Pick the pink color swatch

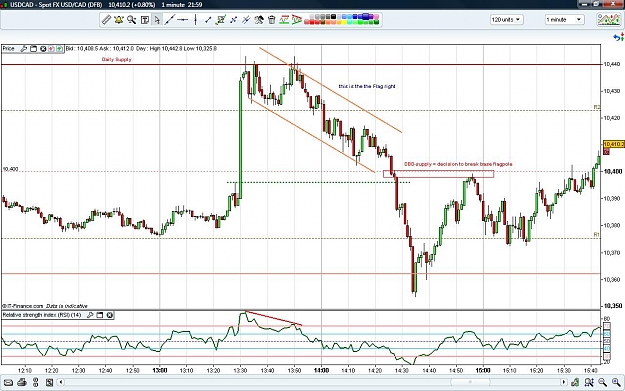click(376, 17)
